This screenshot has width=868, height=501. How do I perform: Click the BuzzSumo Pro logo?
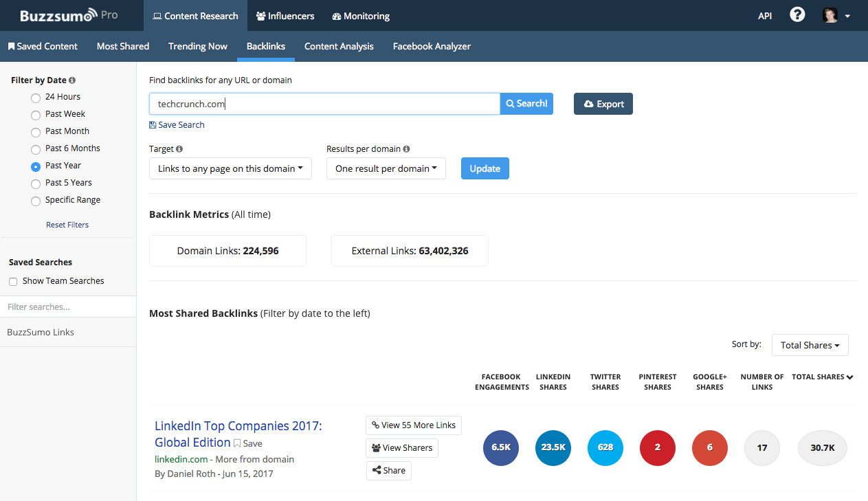pos(69,15)
